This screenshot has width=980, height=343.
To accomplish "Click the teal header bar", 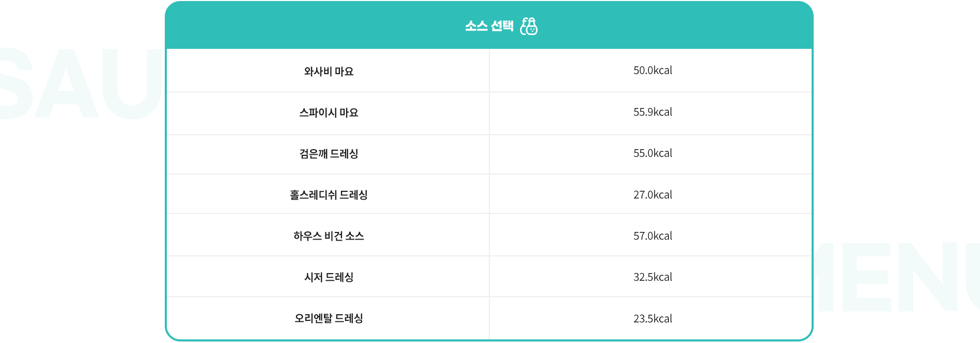I will (489, 25).
